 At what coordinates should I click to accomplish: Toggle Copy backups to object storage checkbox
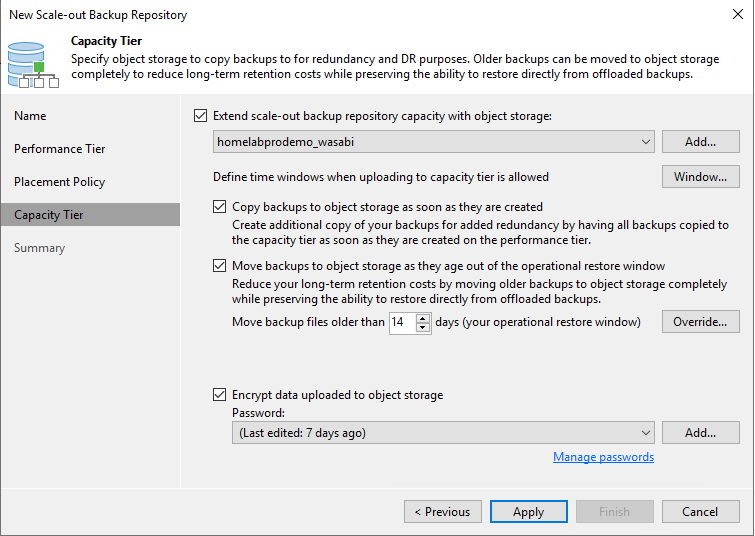tap(220, 207)
